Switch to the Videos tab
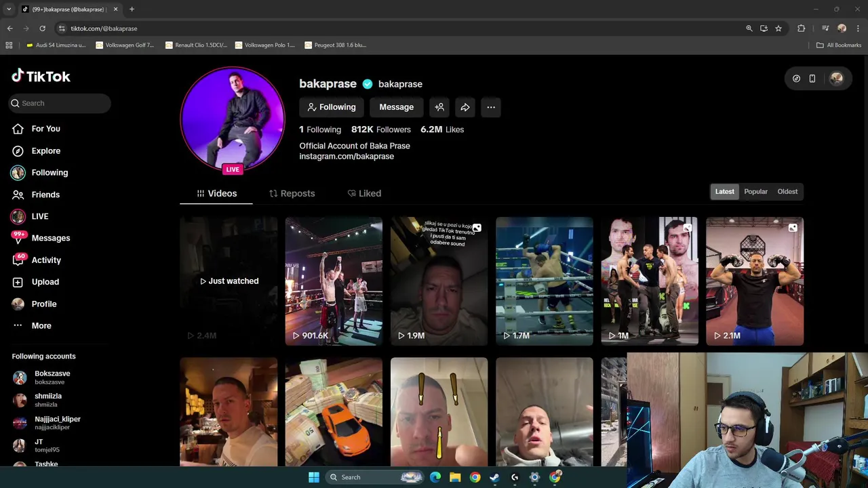This screenshot has width=868, height=488. click(x=216, y=193)
